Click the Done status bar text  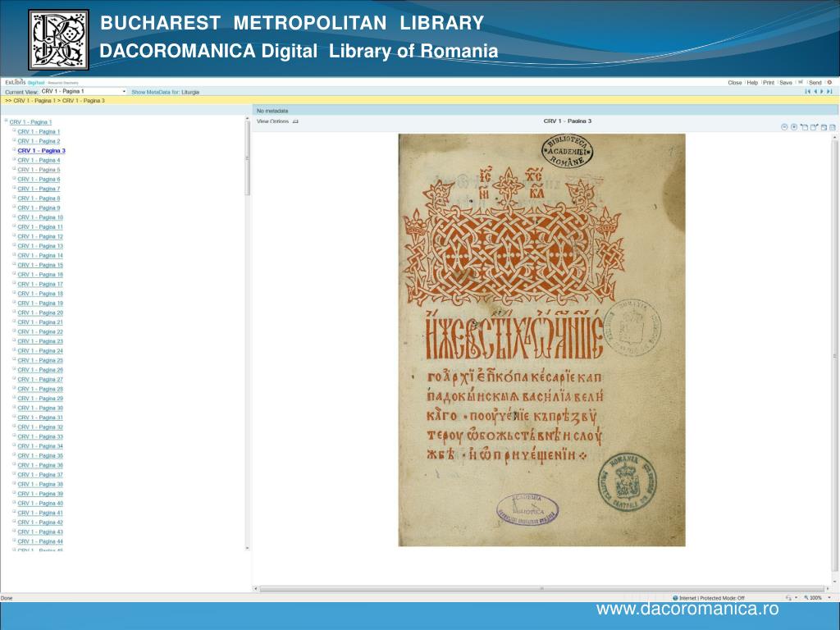[7, 598]
